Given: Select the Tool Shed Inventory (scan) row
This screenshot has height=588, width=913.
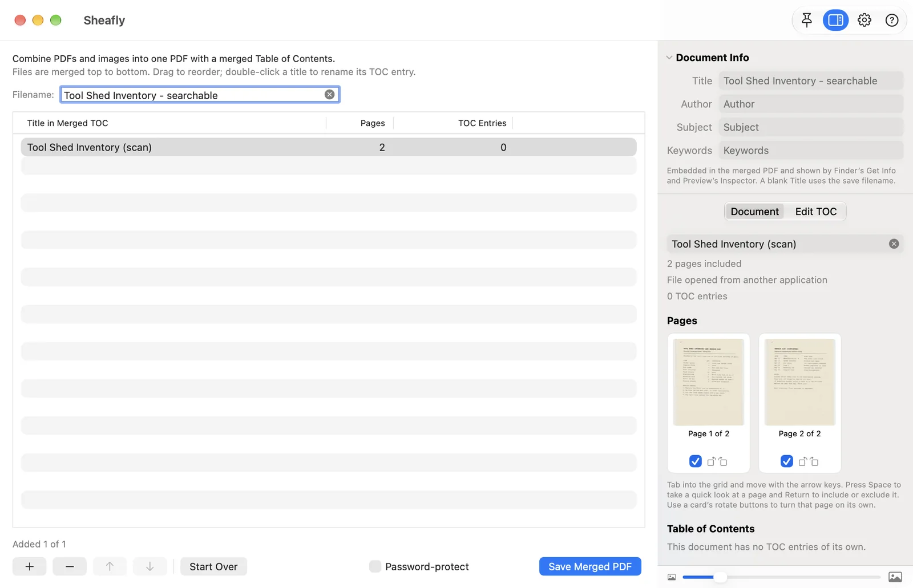Looking at the screenshot, I should tap(329, 147).
